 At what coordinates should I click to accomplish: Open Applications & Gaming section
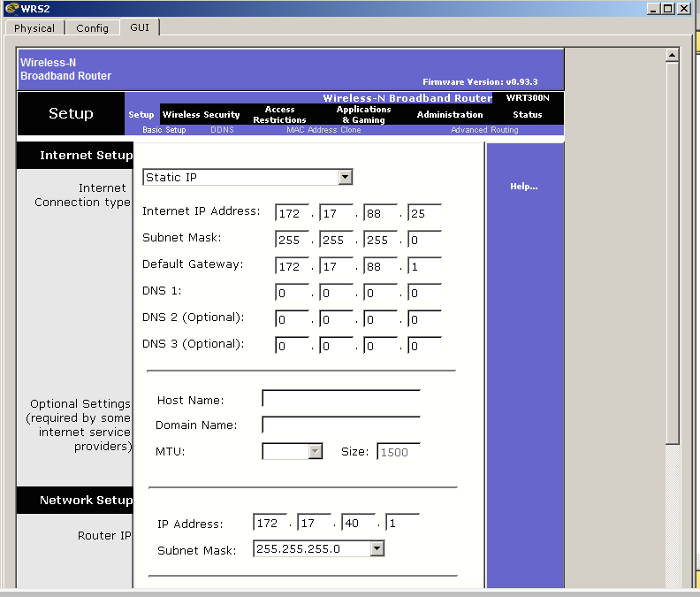click(x=363, y=115)
